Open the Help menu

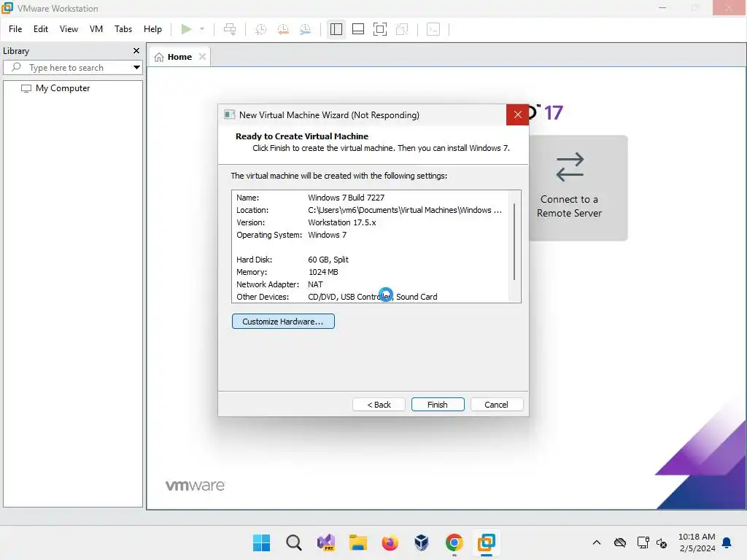click(x=152, y=29)
